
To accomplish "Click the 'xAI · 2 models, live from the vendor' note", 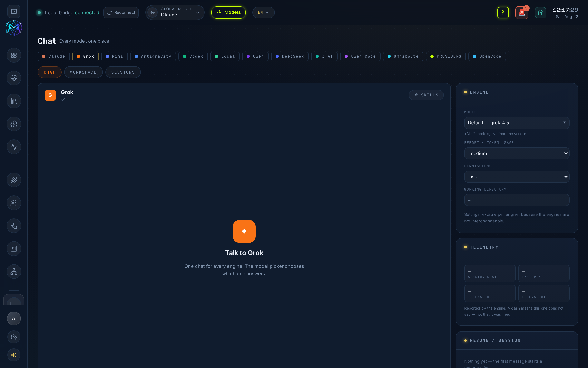I will click(495, 134).
